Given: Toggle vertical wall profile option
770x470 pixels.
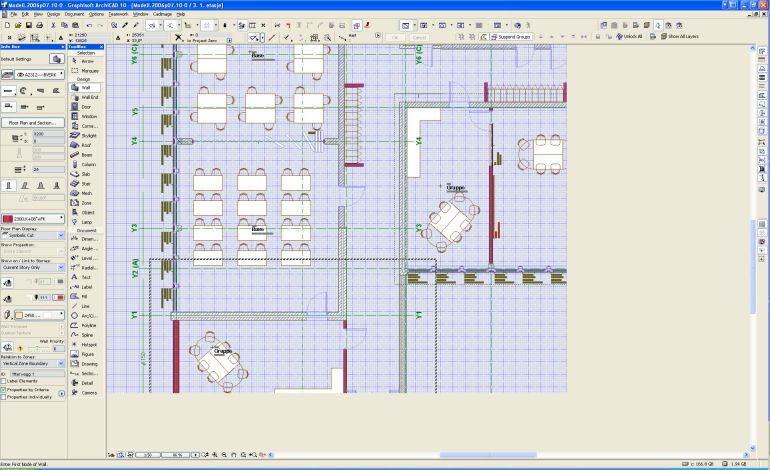Looking at the screenshot, I should tap(8, 185).
